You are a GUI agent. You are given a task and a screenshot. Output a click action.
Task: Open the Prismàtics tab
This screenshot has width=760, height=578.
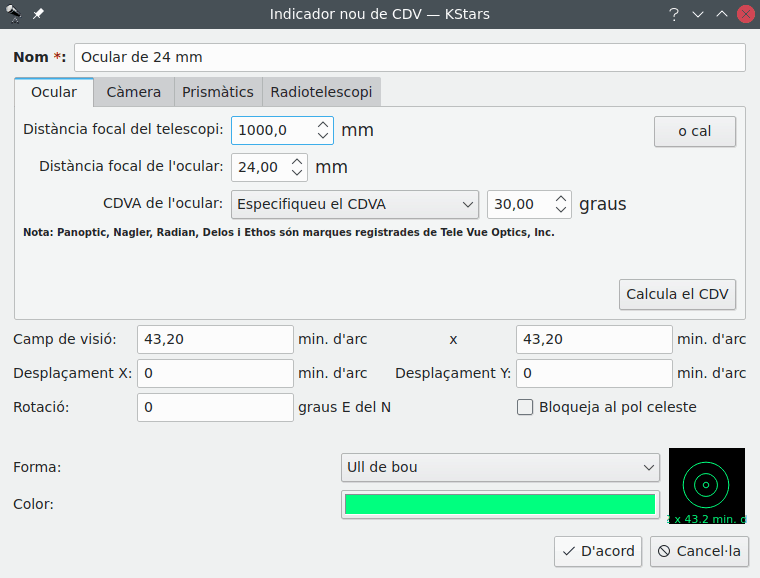[x=218, y=92]
